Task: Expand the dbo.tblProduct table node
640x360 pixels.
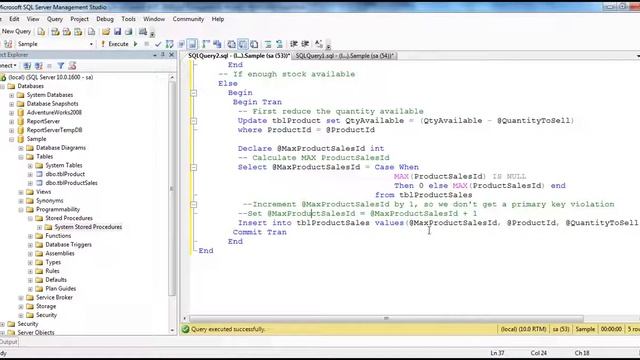Action: click(x=30, y=174)
